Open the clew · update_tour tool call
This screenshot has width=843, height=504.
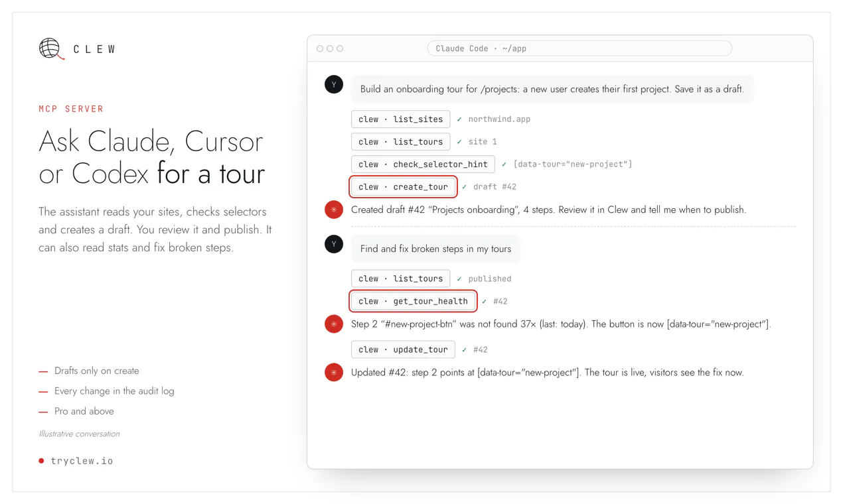403,350
